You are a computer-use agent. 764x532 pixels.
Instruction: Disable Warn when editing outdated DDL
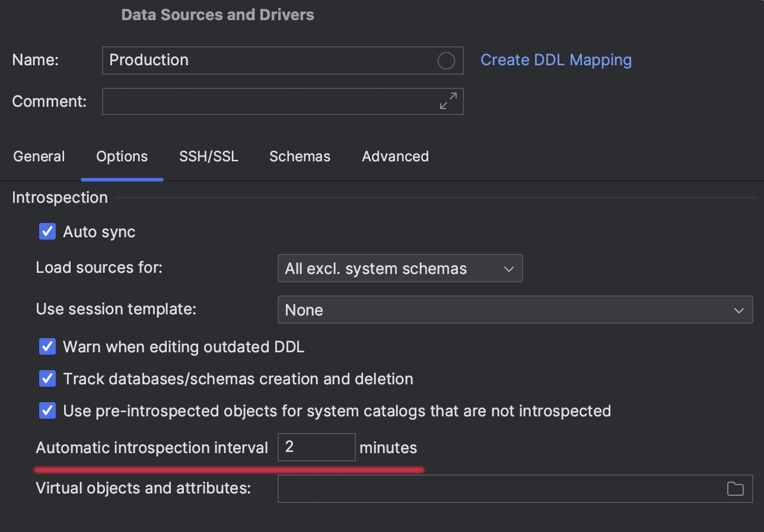click(47, 346)
